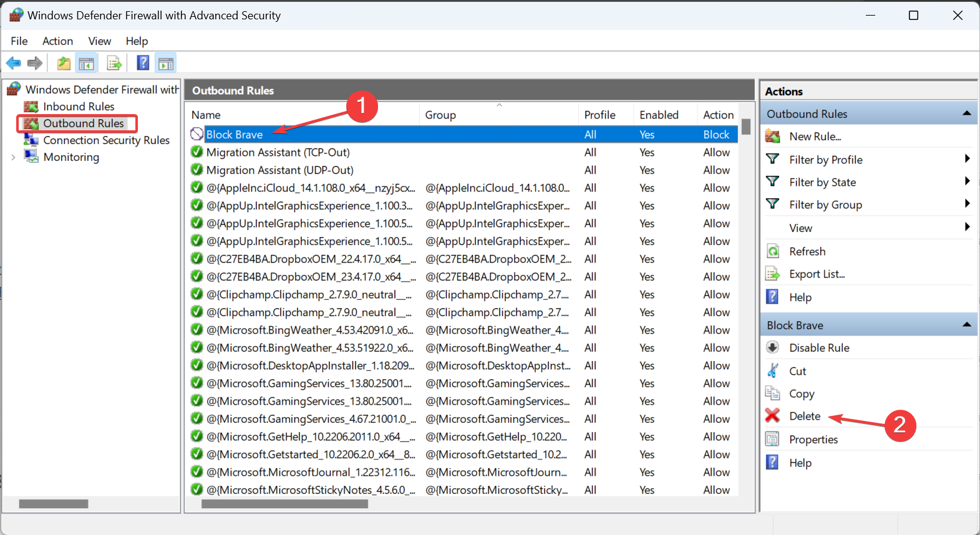Click the blocked icon beside Block Brave row
Screen dimensions: 980x535
[x=196, y=134]
